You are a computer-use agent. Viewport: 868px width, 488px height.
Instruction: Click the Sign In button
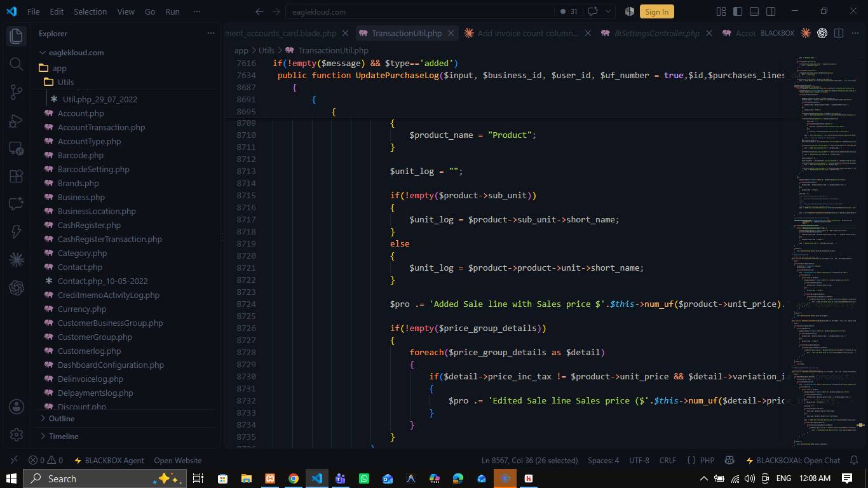(x=656, y=11)
